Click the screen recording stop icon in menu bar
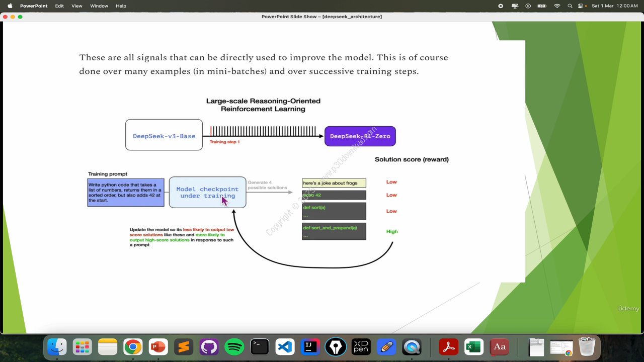 coord(501,6)
